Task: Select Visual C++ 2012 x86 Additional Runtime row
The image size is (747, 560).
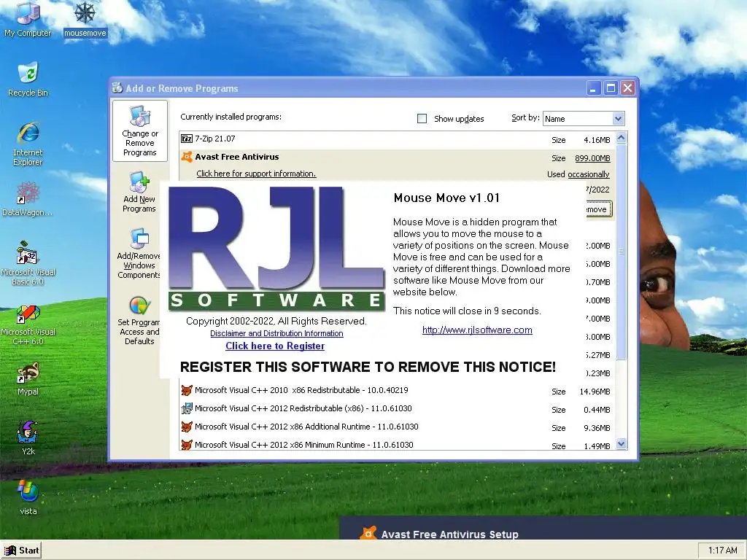Action: 397,427
